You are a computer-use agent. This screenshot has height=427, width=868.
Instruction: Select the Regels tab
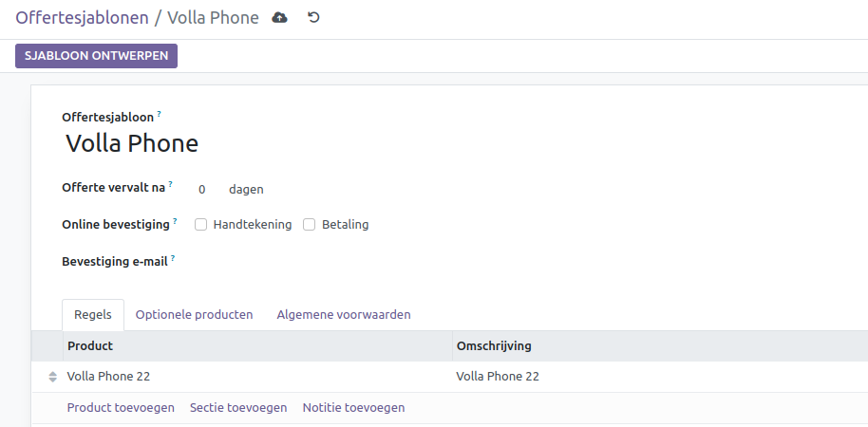93,314
